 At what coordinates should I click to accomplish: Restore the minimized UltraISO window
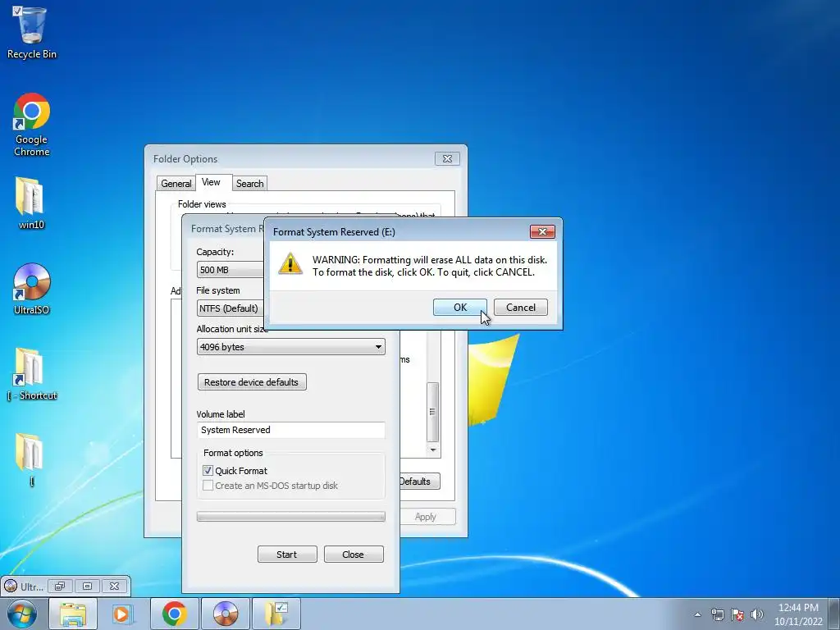59,586
